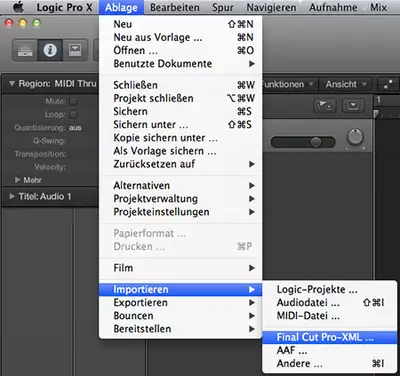Screen dimensions: 400x376
Task: Open the Spur menu
Action: tap(223, 7)
